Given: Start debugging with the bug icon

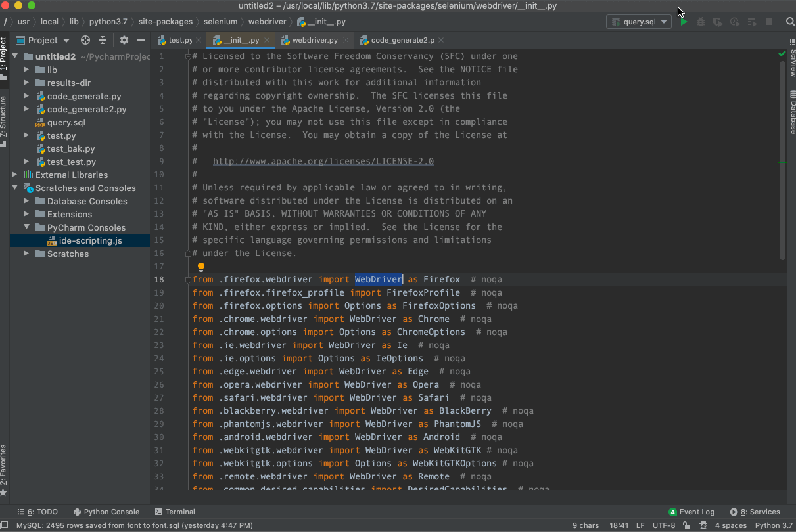Looking at the screenshot, I should click(x=701, y=22).
